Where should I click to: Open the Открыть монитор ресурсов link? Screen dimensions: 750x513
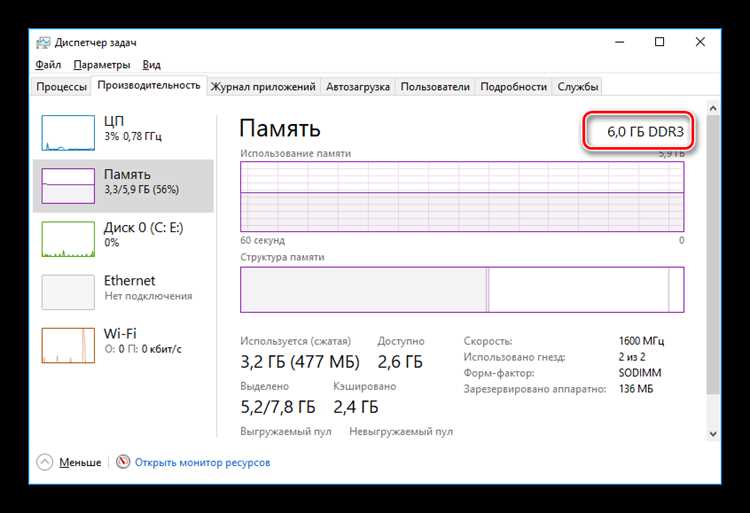(202, 462)
